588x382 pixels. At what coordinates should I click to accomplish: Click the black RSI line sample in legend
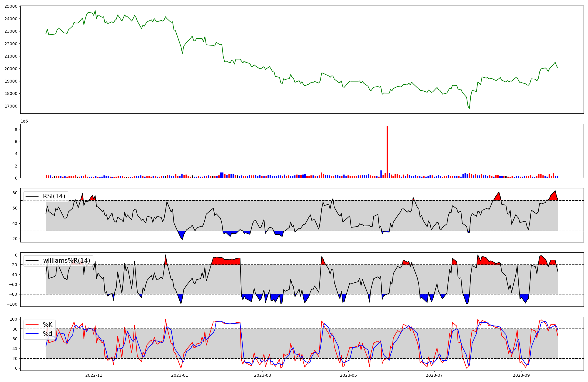[x=32, y=196]
